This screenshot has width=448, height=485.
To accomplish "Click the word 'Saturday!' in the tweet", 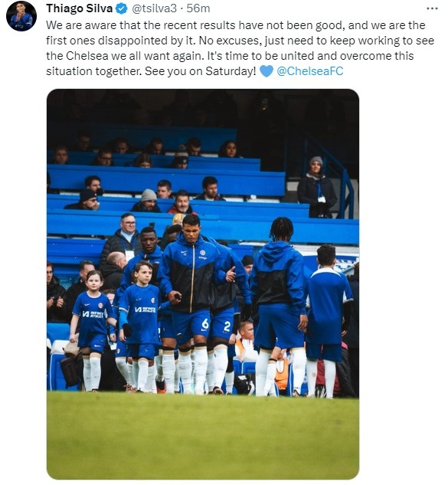I will tap(231, 71).
